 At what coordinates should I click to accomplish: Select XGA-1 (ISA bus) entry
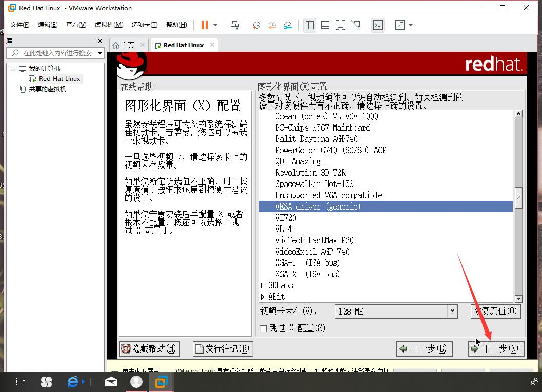click(386, 263)
